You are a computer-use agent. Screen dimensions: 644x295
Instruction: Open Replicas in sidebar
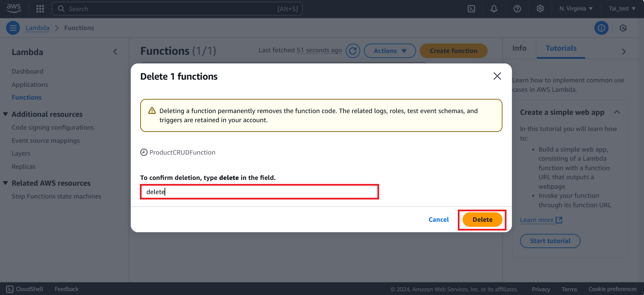coord(24,167)
